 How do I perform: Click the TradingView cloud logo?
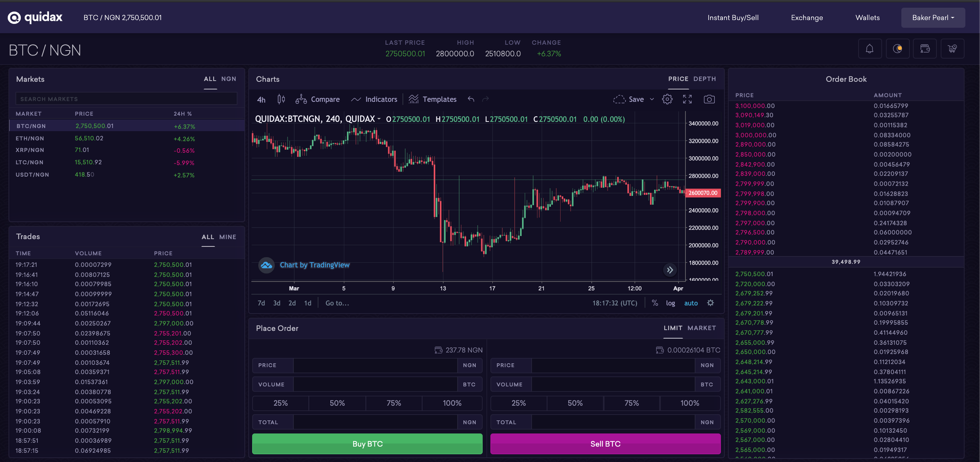click(x=266, y=265)
